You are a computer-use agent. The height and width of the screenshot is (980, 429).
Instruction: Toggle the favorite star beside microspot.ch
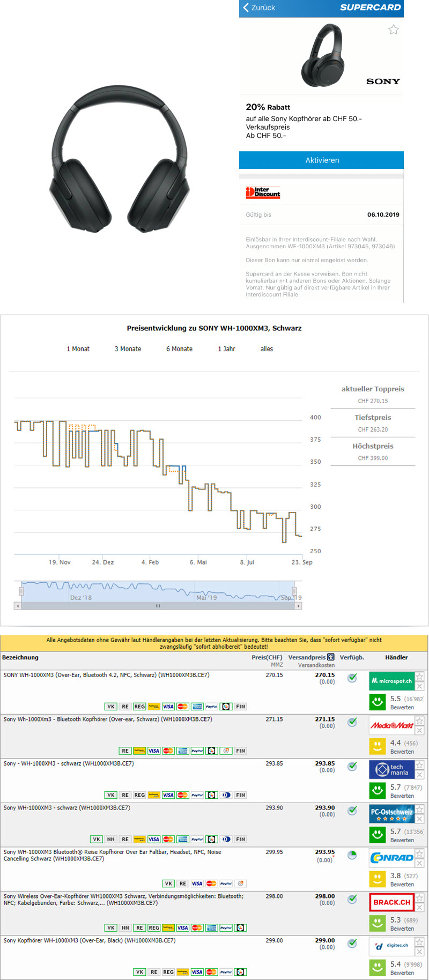[x=420, y=677]
